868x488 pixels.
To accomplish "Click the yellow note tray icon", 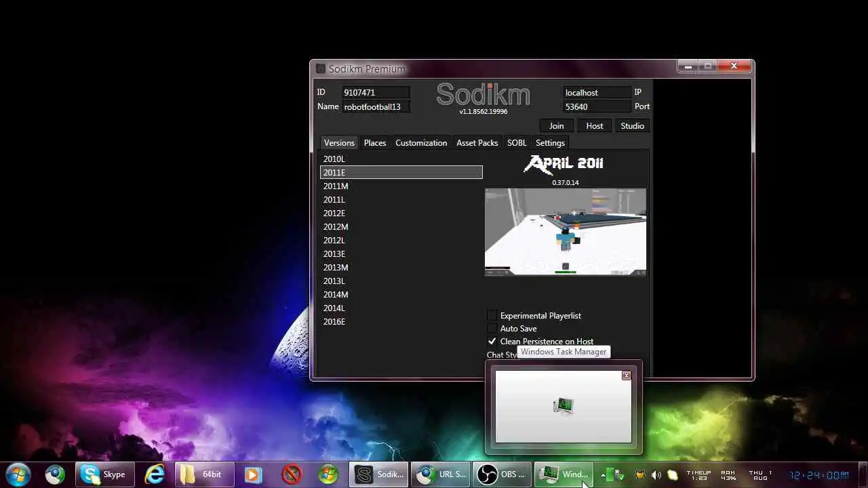I will (673, 474).
